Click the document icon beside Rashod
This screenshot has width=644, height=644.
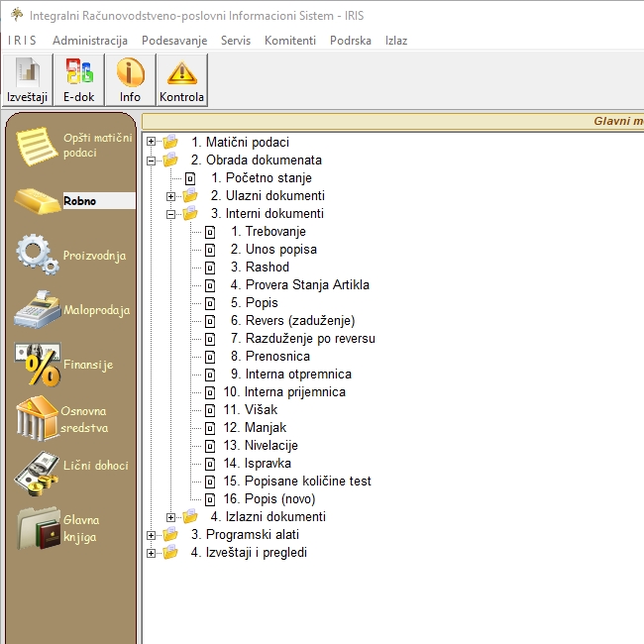tap(210, 268)
